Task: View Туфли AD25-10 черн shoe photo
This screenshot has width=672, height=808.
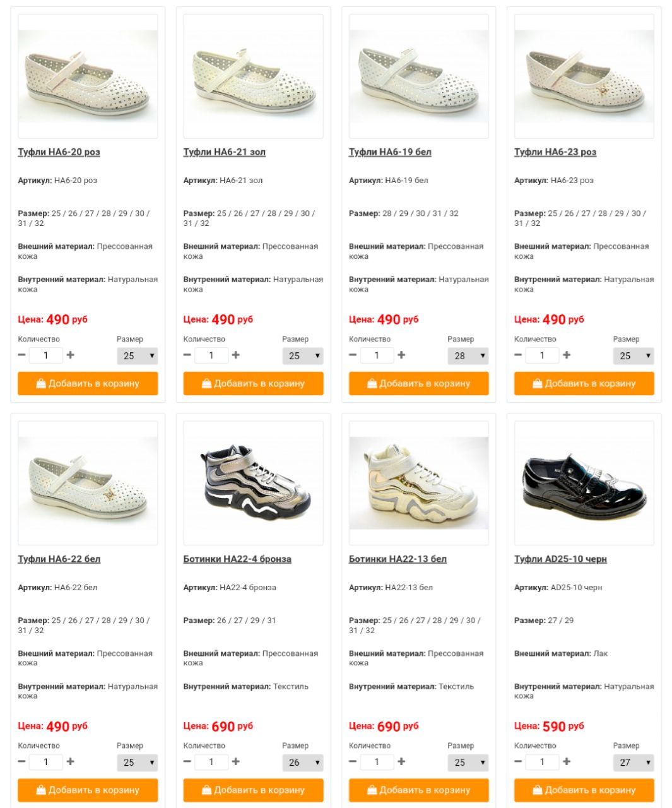Action: click(584, 483)
